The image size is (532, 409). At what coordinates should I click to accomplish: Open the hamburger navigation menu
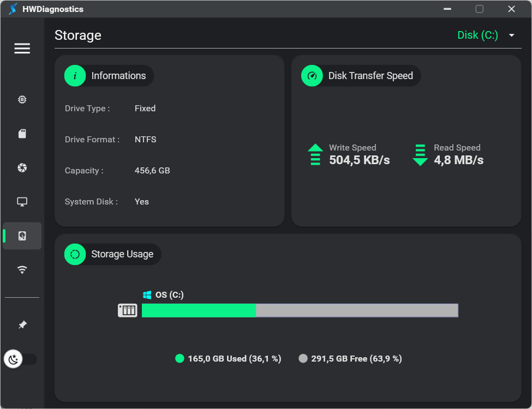(x=22, y=49)
